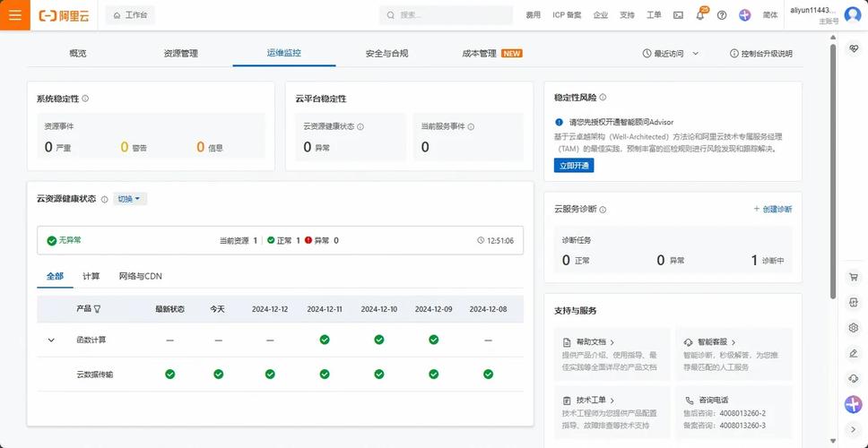The height and width of the screenshot is (448, 868).
Task: Show info icon beside 云资源健康状态 0 异常
Action: click(x=360, y=126)
